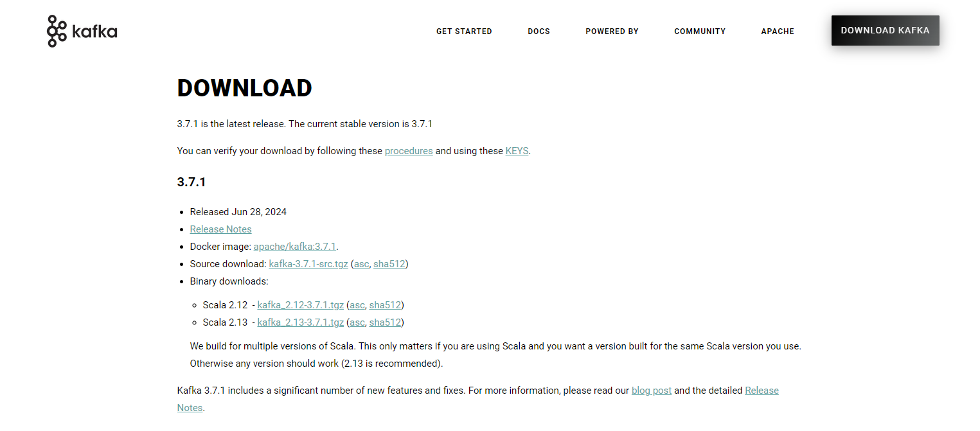This screenshot has width=980, height=431.
Task: Open asc signature for source download
Action: click(x=362, y=264)
